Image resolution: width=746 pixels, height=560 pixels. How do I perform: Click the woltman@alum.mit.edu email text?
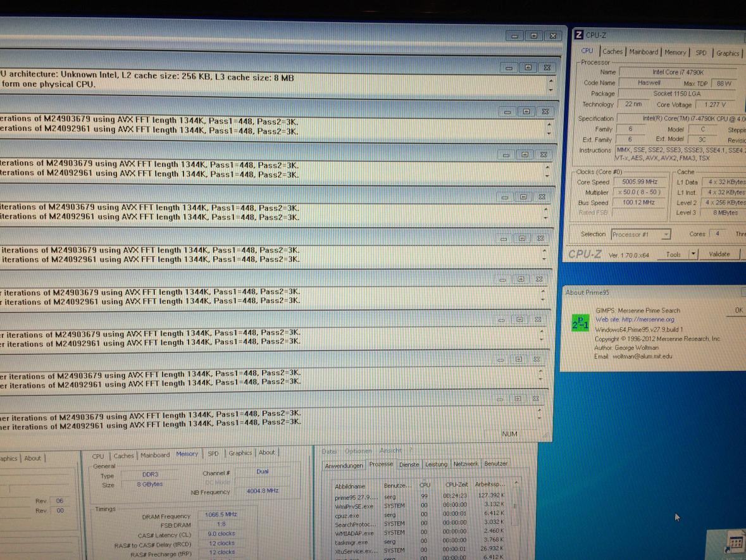click(x=642, y=356)
